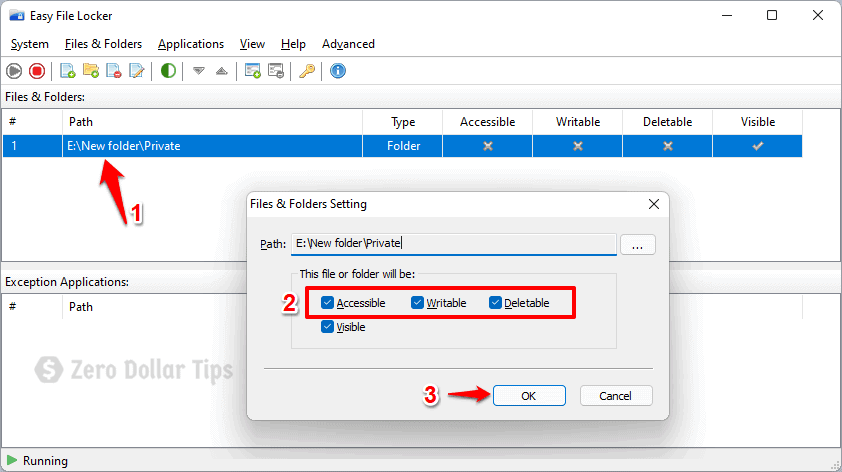Click the Add exception application toolbar icon

[x=253, y=71]
